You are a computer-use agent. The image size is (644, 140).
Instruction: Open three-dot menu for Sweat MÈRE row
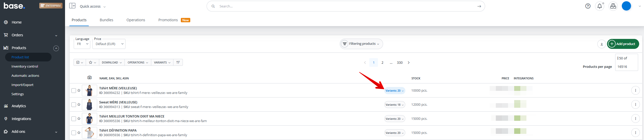pos(635,104)
